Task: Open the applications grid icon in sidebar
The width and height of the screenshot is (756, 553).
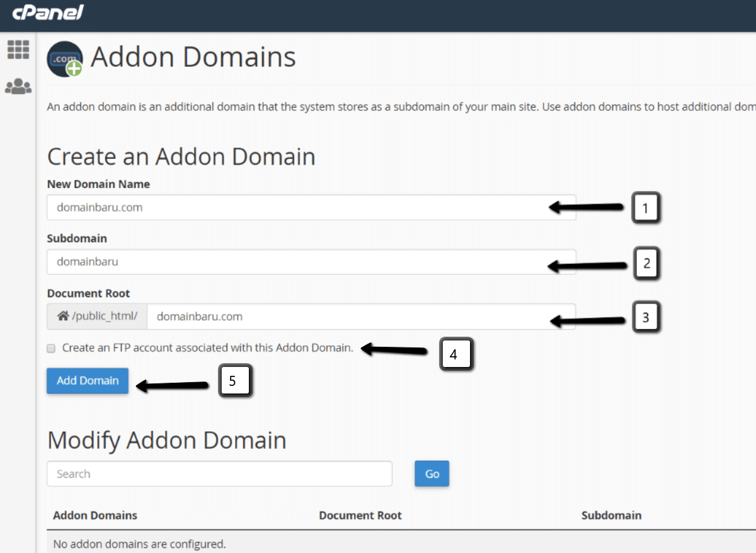Action: click(x=18, y=49)
